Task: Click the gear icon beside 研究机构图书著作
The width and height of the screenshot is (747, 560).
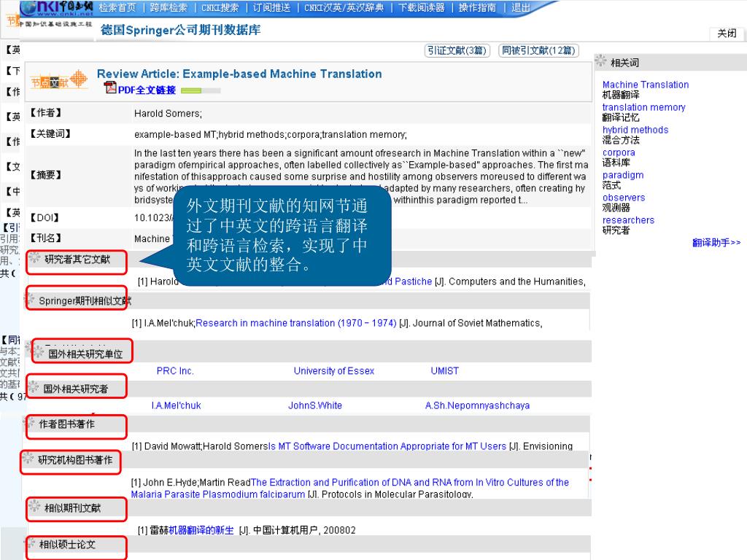Action: click(x=28, y=458)
